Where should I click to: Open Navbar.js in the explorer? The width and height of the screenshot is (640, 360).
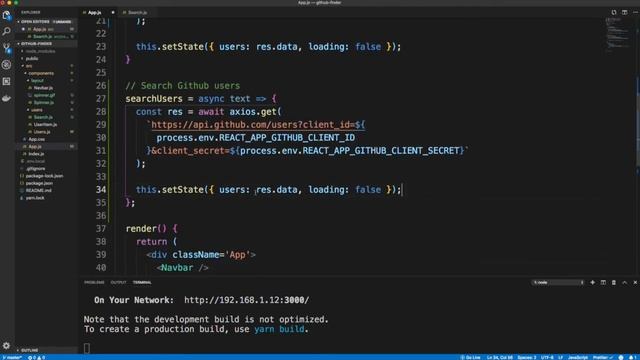point(43,88)
